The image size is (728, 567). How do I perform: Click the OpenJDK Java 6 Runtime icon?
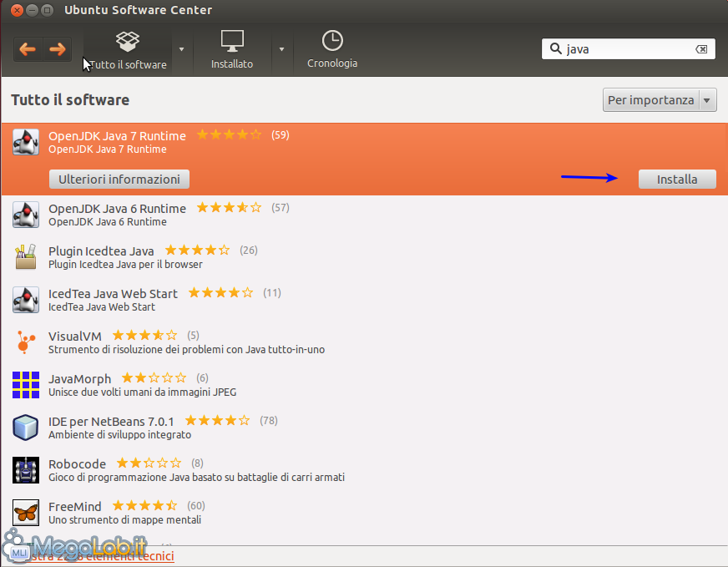26,215
